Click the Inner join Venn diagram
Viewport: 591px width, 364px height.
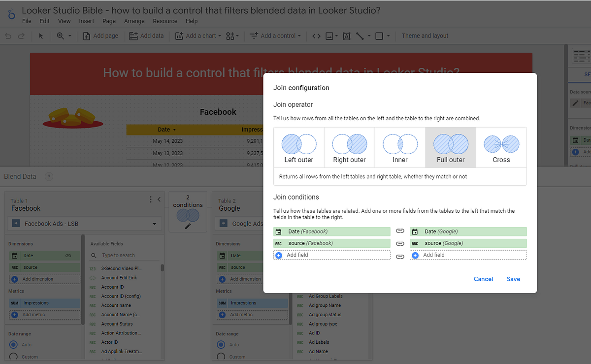[399, 143]
